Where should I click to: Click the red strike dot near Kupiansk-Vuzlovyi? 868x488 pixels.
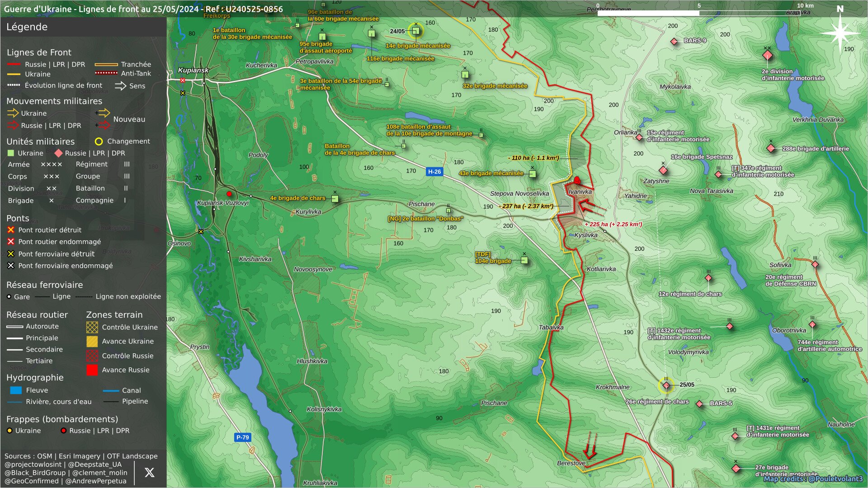229,194
